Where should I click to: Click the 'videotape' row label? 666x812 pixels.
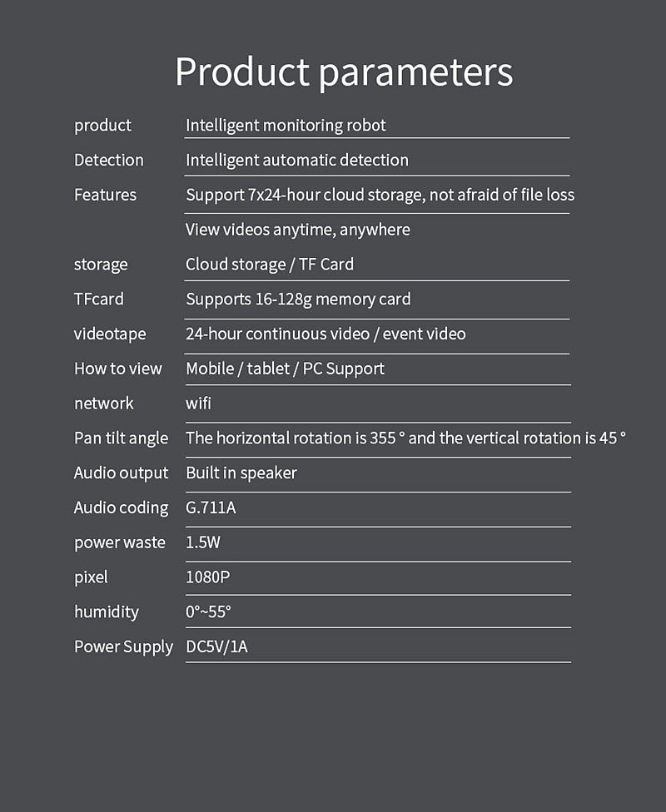point(110,334)
